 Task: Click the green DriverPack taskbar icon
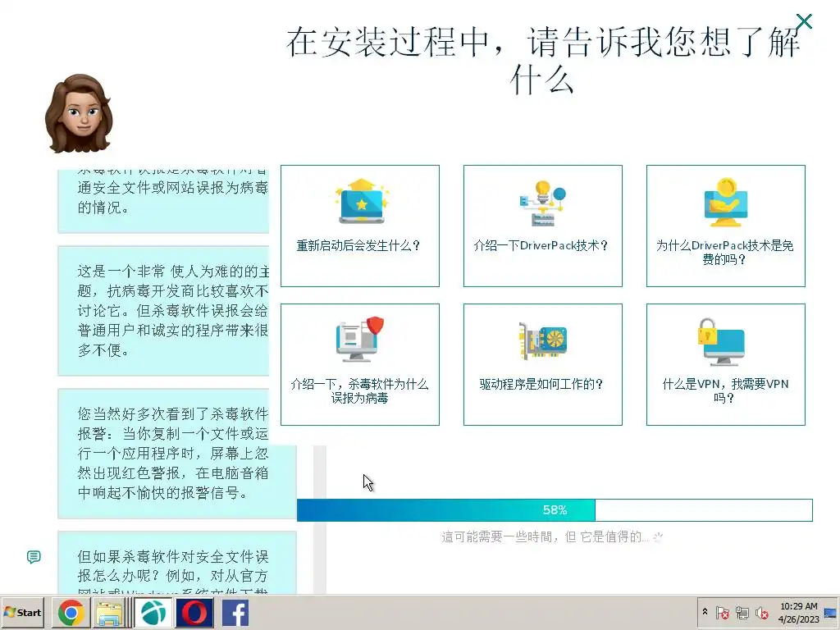click(x=153, y=613)
